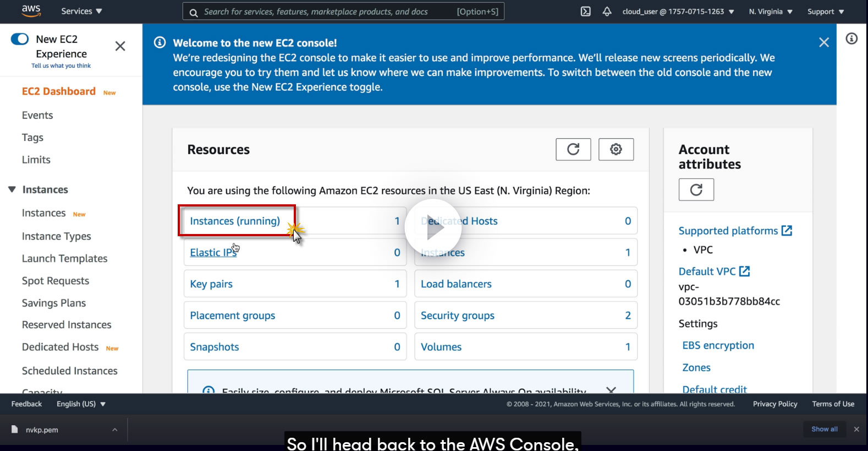Open Dedicated Hosts in the sidebar
Image resolution: width=868 pixels, height=451 pixels.
pos(61,347)
